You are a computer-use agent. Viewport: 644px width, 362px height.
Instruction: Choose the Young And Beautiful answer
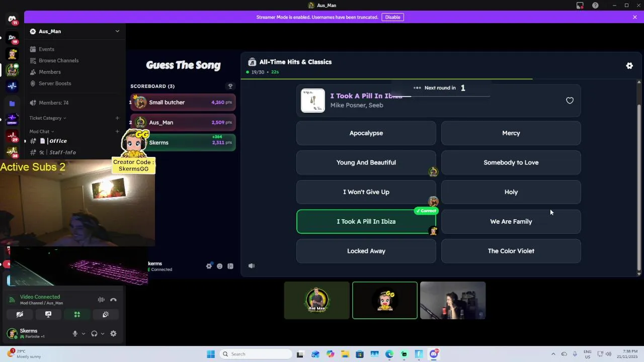366,162
